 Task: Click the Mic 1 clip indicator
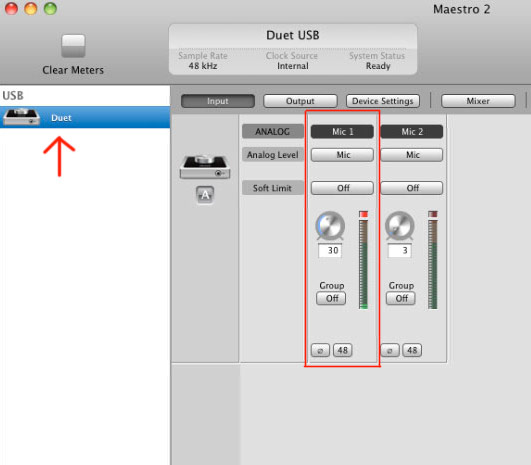pos(363,214)
